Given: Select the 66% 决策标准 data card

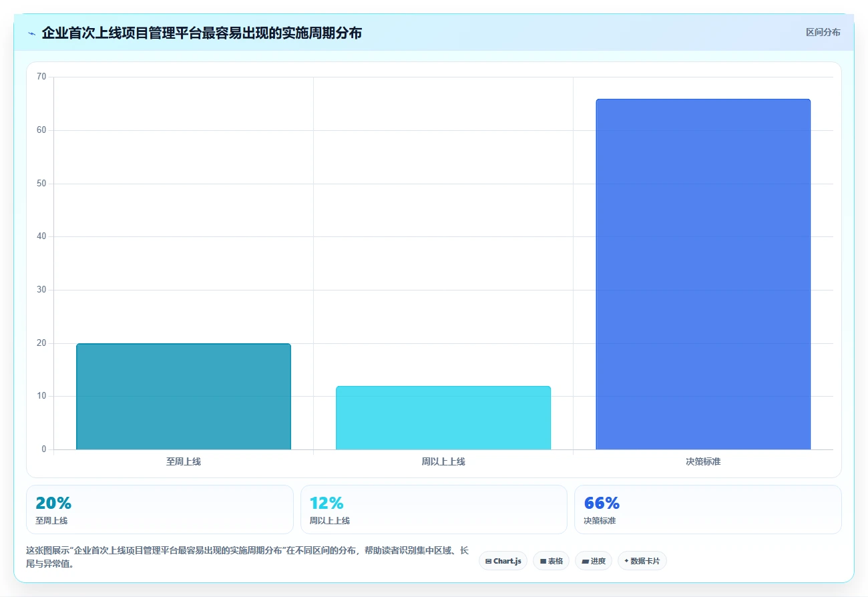Looking at the screenshot, I should click(x=708, y=510).
